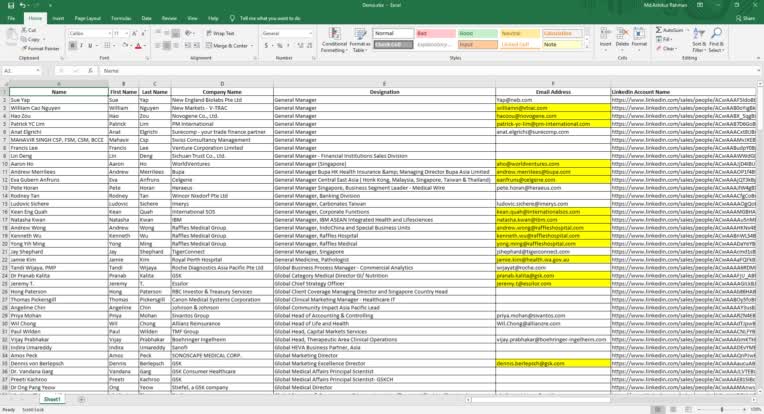
Task: Increase font size with the larger A icon
Action: [x=135, y=34]
